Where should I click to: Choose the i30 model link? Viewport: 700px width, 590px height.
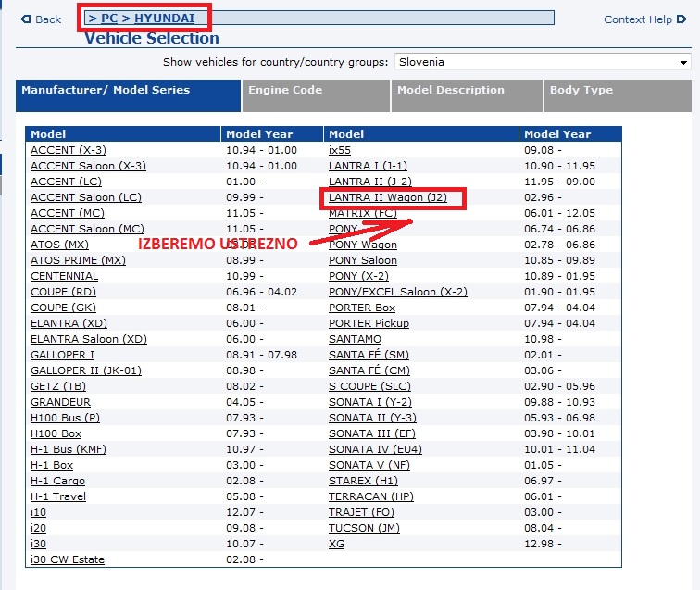point(38,544)
